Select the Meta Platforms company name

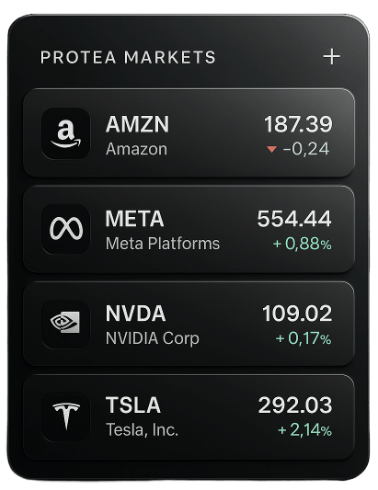tap(163, 243)
